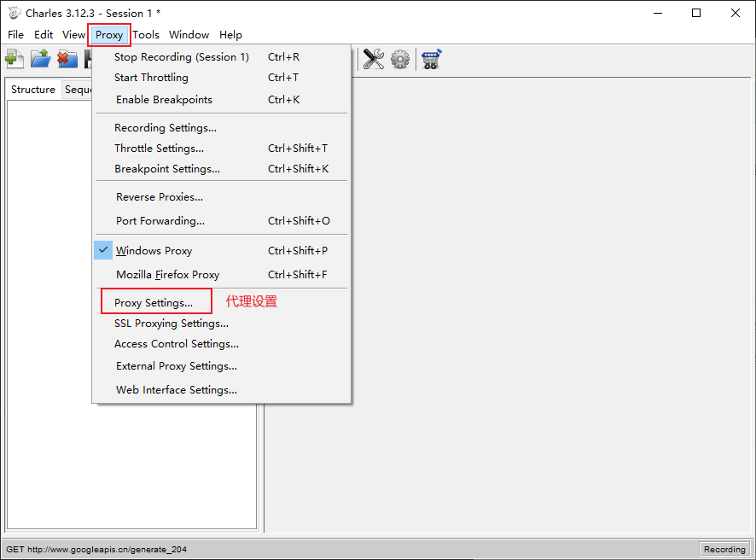Open SSL Proxying Settings...
The height and width of the screenshot is (560, 756).
[221, 324]
